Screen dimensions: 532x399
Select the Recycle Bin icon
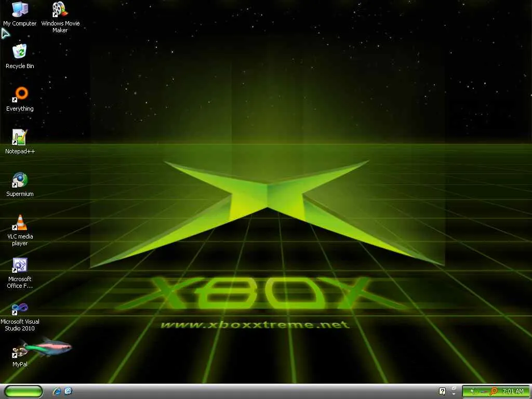coord(20,57)
